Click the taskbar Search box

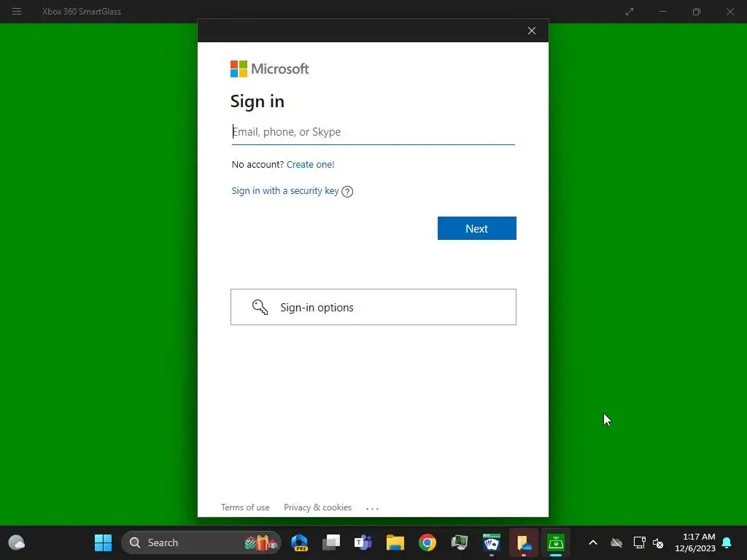coord(201,542)
